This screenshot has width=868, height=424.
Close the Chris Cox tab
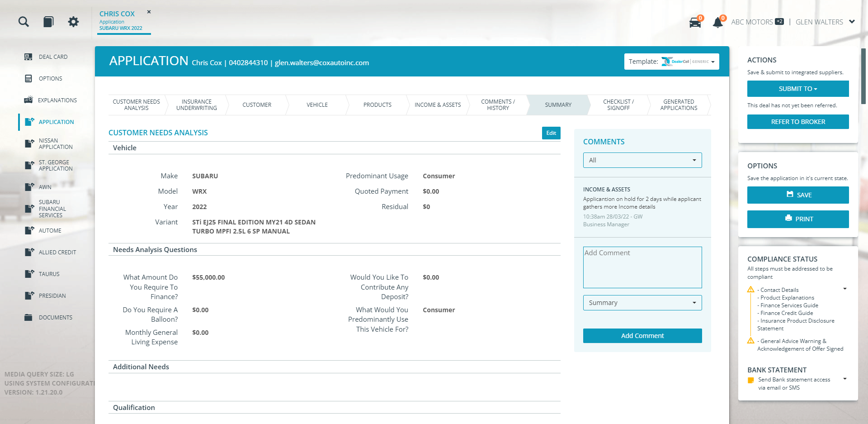[x=149, y=12]
